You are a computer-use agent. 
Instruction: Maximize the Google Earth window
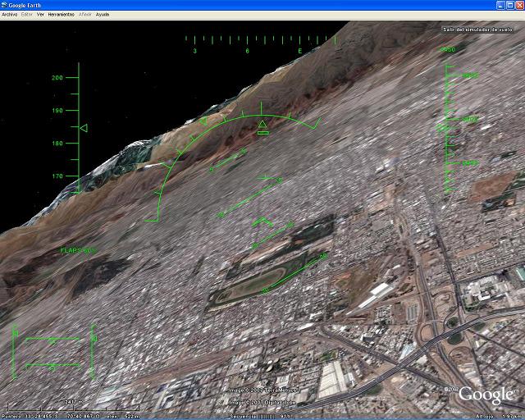510,5
